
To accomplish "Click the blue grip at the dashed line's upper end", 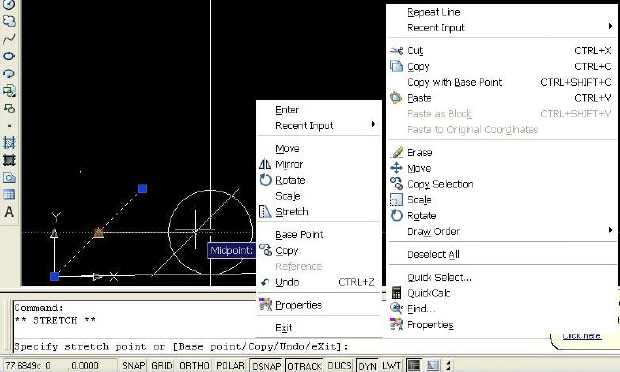I will [142, 189].
